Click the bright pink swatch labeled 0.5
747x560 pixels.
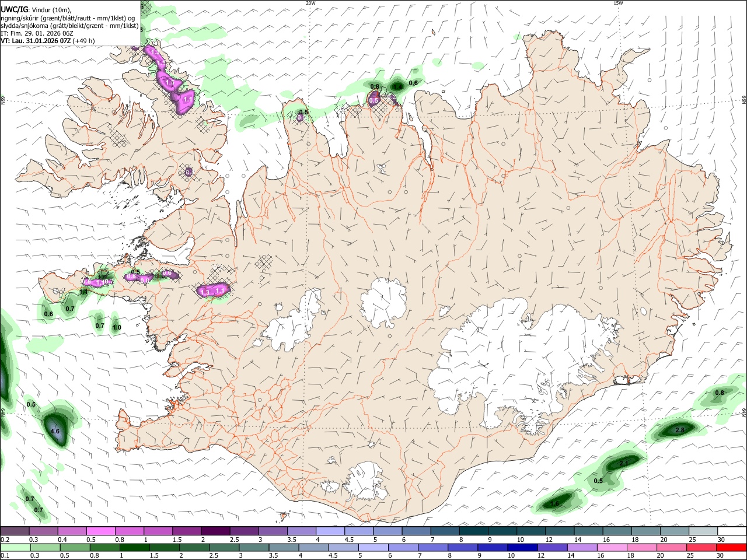click(x=100, y=531)
